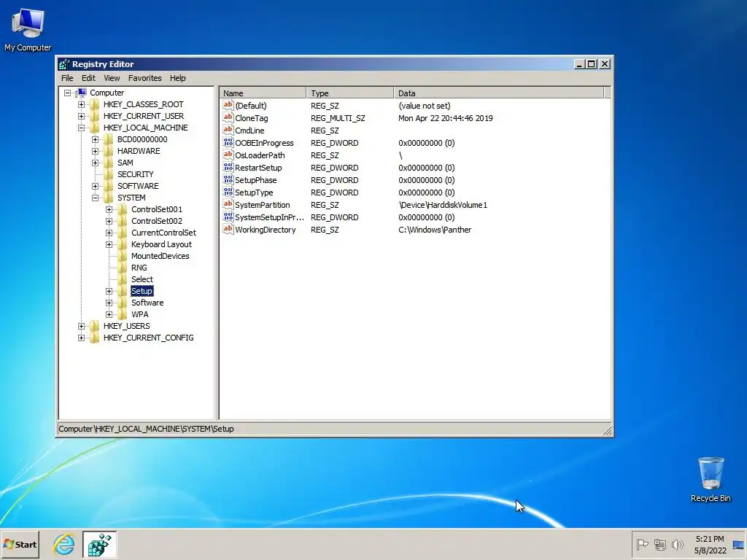
Task: Expand the BCD00000000 key
Action: pyautogui.click(x=95, y=139)
